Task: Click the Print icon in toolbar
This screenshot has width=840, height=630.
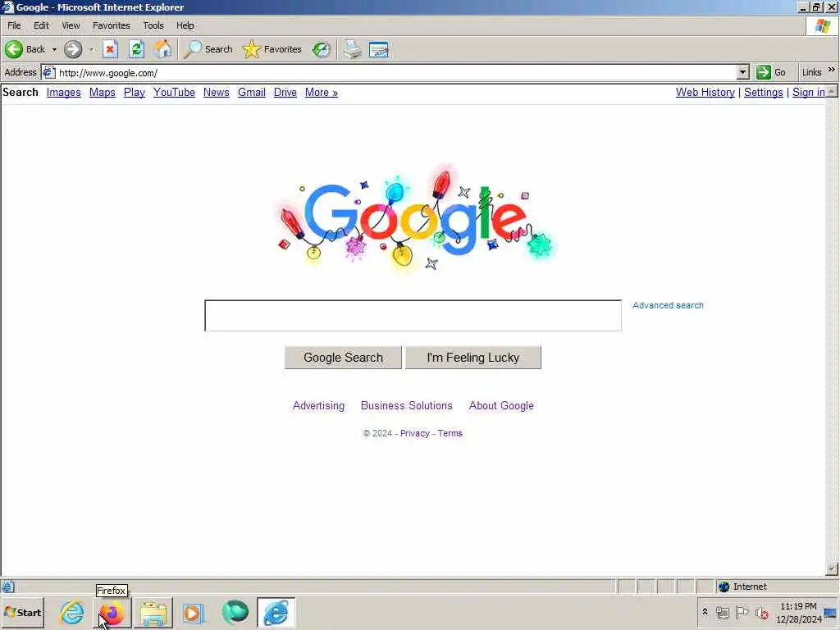Action: click(353, 49)
